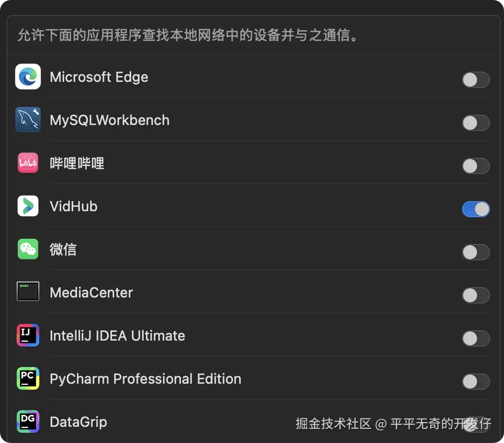This screenshot has width=504, height=443.
Task: Enable the 微信 local network switch
Action: point(475,252)
